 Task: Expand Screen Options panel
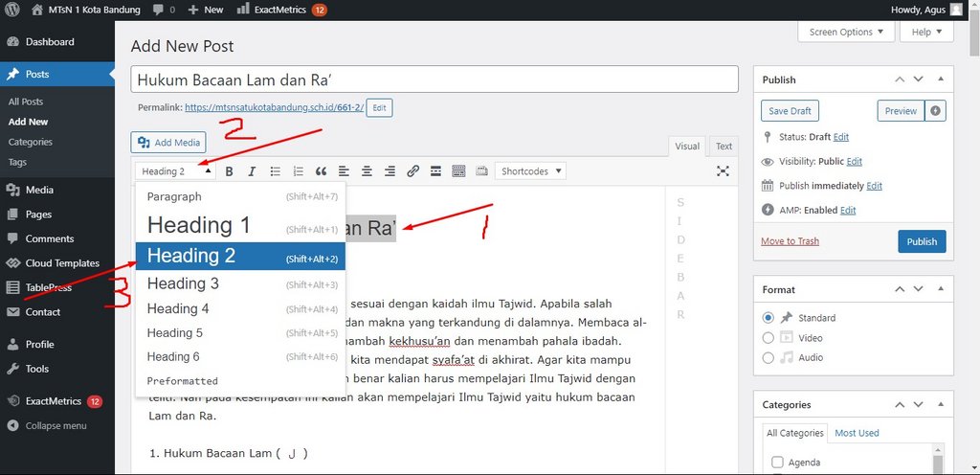[x=846, y=32]
